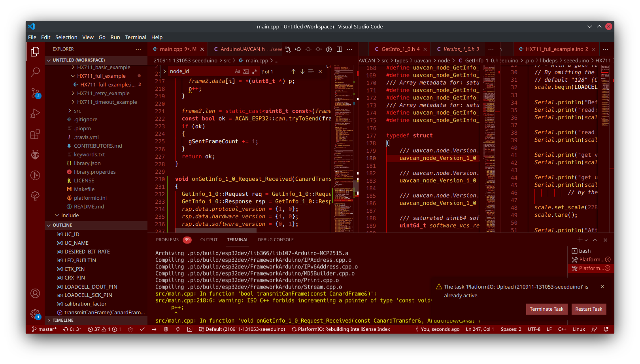
Task: Toggle Use Regular Expression in find widget
Action: [x=255, y=71]
